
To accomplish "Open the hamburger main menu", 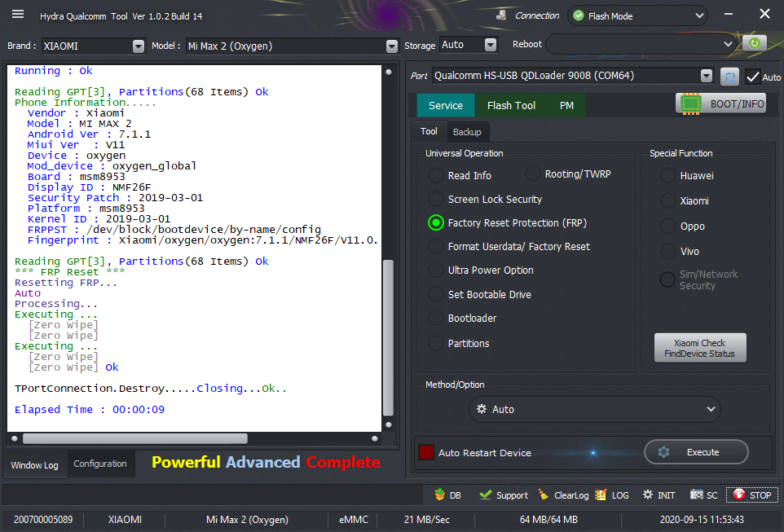I will coord(18,14).
